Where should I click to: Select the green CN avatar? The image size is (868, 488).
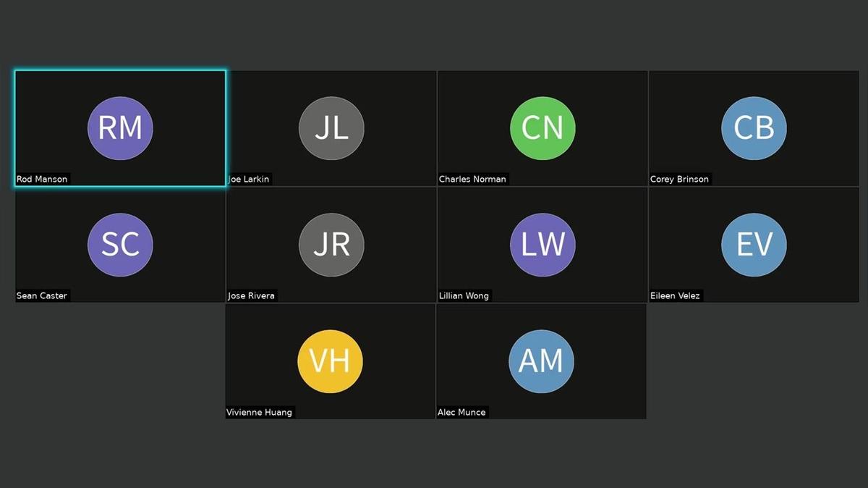coord(542,128)
